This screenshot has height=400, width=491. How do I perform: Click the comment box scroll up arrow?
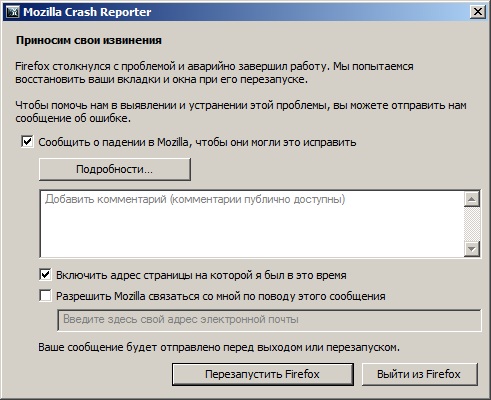[x=472, y=199]
